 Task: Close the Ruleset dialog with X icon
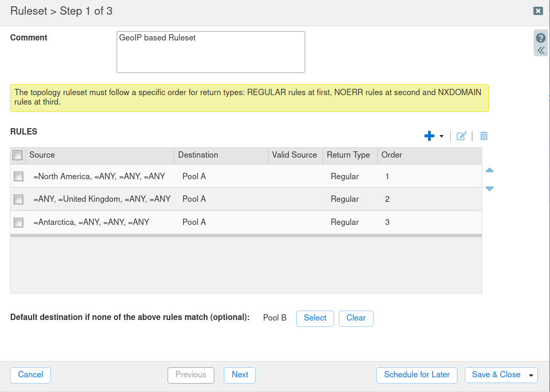click(x=538, y=11)
